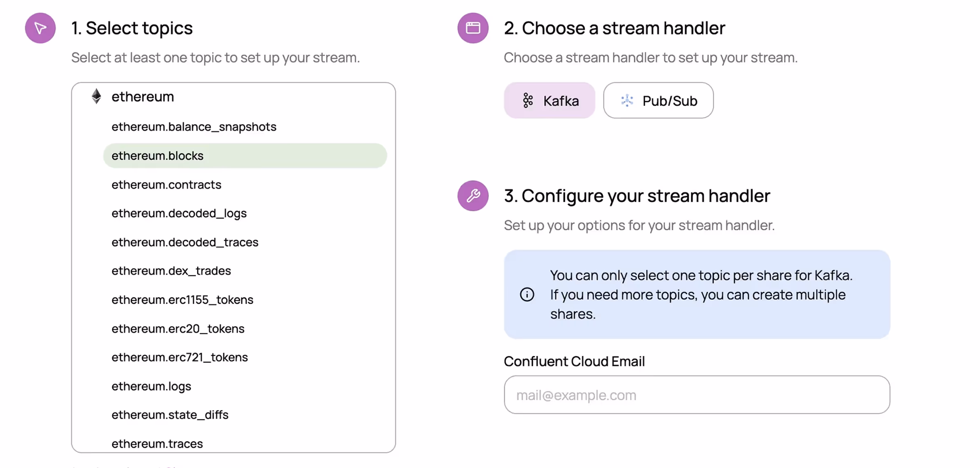Pick the ethereum.contracts topic

click(x=166, y=185)
